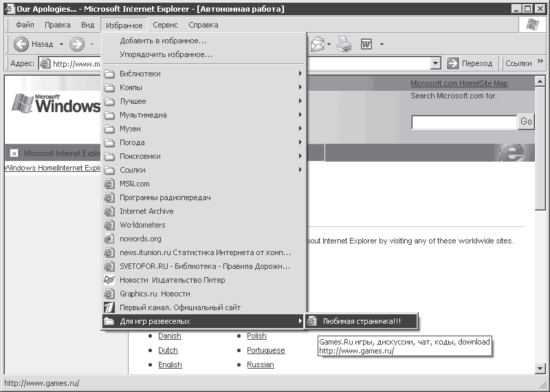The height and width of the screenshot is (392, 550).
Task: Click the Back arrow icon
Action: point(21,44)
